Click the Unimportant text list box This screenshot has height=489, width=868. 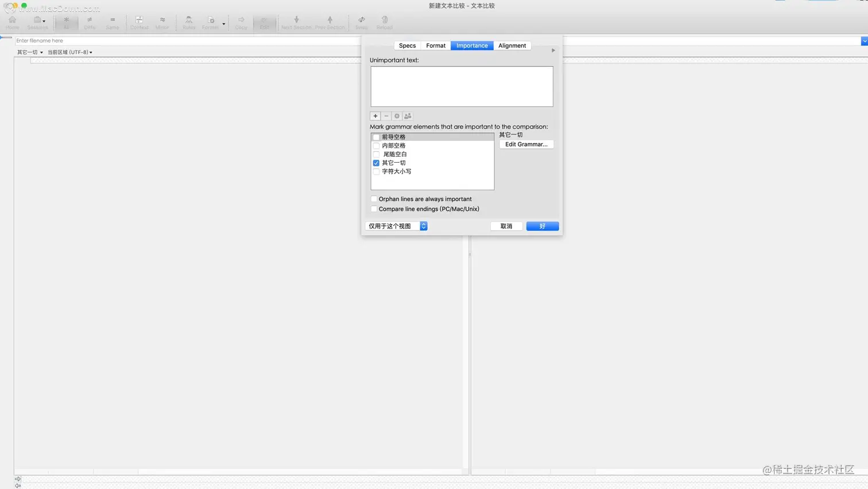[462, 86]
